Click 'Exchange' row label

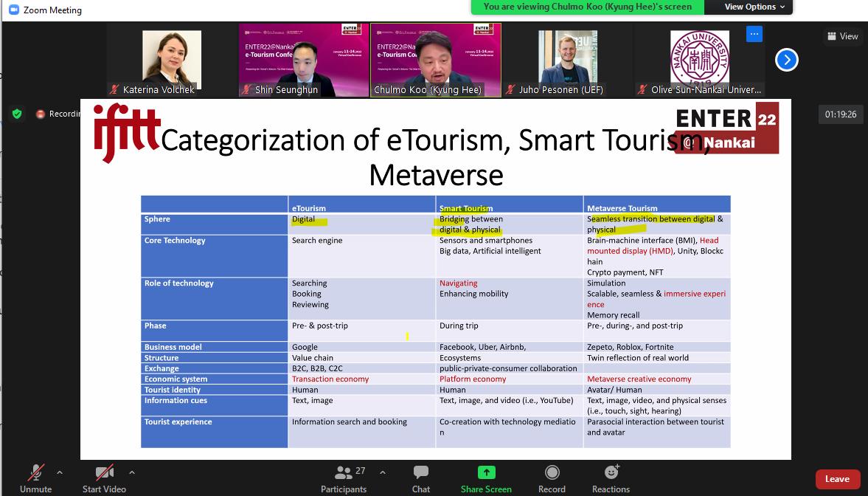pos(162,368)
